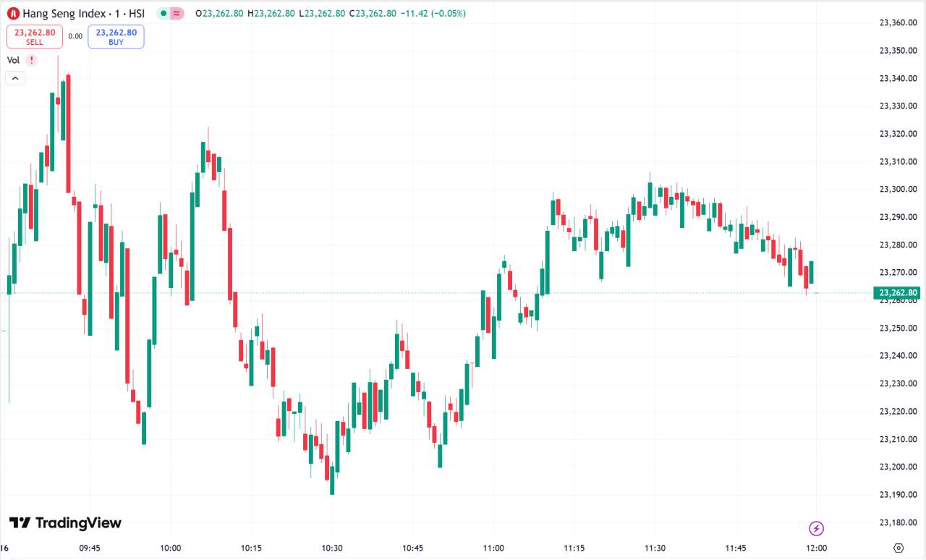Click the Hang Seng red logo icon
The image size is (926, 560).
(13, 13)
